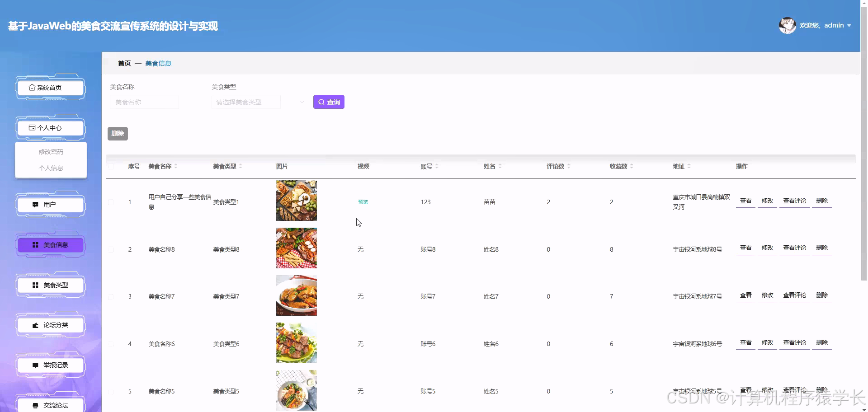Click 查看 for 美食名称7 row
Image resolution: width=868 pixels, height=412 pixels.
[745, 295]
